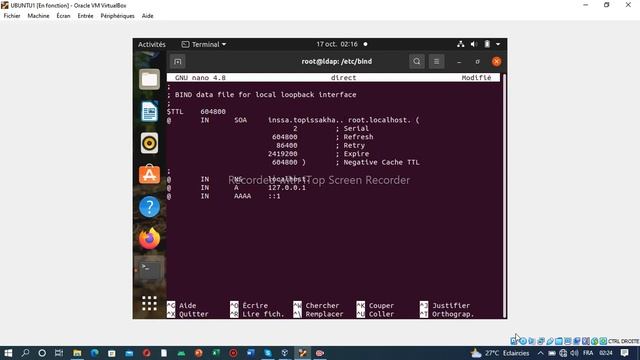The width and height of the screenshot is (640, 360).
Task: Click the VirtualBox optical drive indicator
Action: (x=523, y=341)
